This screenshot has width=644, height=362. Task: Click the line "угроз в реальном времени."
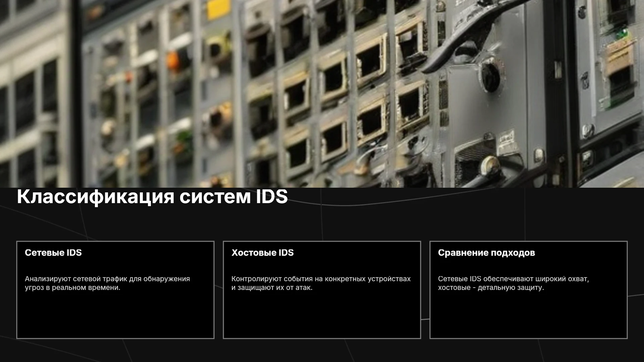[72, 288]
